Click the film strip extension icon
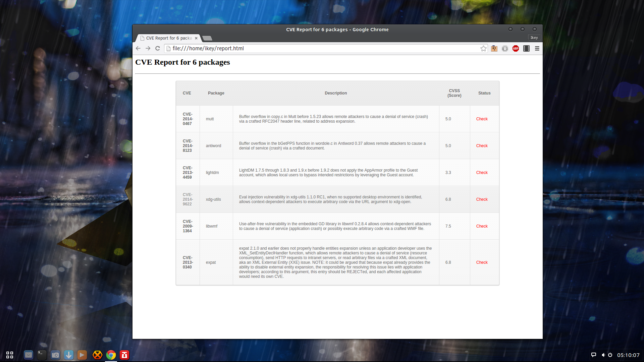 coord(526,49)
